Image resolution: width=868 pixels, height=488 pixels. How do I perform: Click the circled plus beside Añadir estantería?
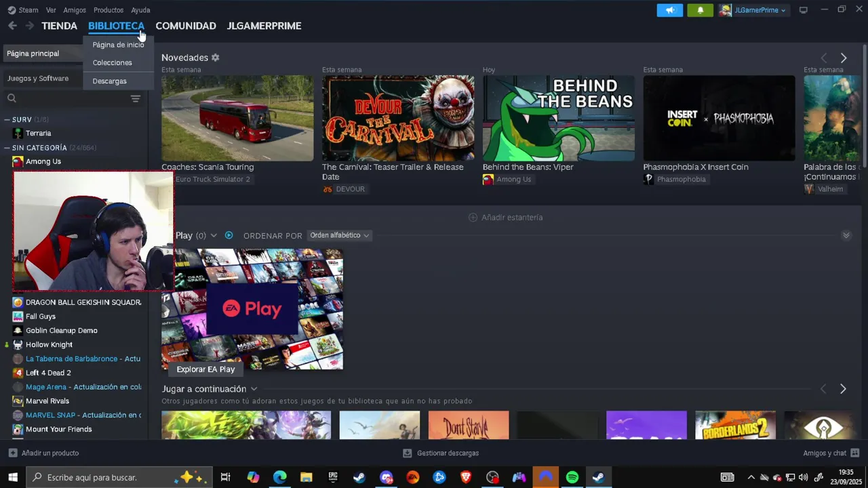473,218
